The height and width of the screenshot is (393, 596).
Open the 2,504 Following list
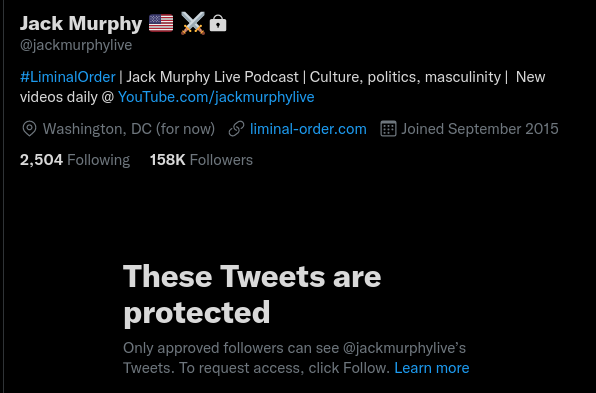coord(75,160)
